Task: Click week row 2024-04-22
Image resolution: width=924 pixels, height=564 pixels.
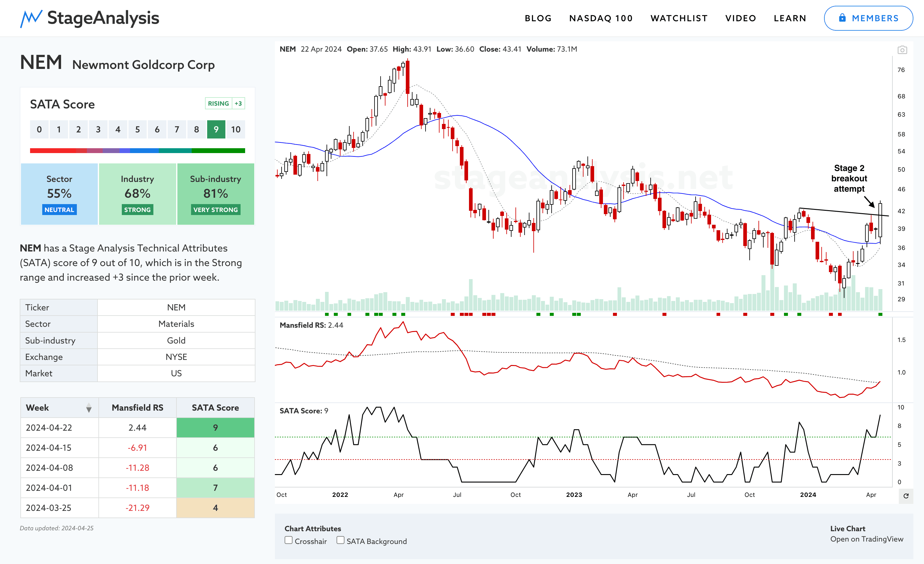Action: (137, 428)
